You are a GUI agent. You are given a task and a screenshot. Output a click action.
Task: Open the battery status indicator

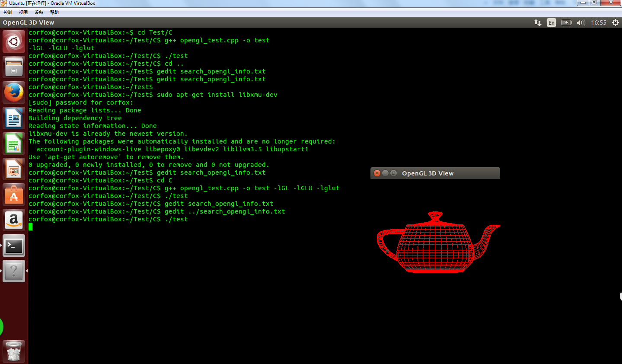pos(566,22)
